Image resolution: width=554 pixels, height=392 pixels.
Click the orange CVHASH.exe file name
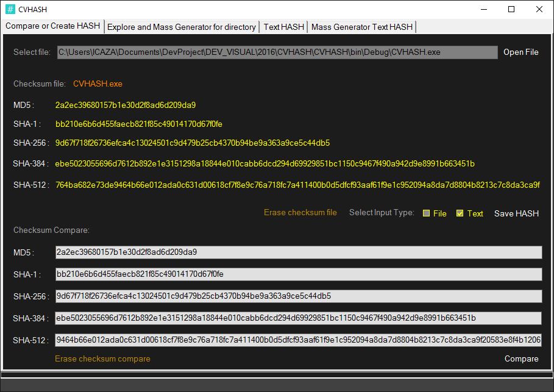coord(98,84)
